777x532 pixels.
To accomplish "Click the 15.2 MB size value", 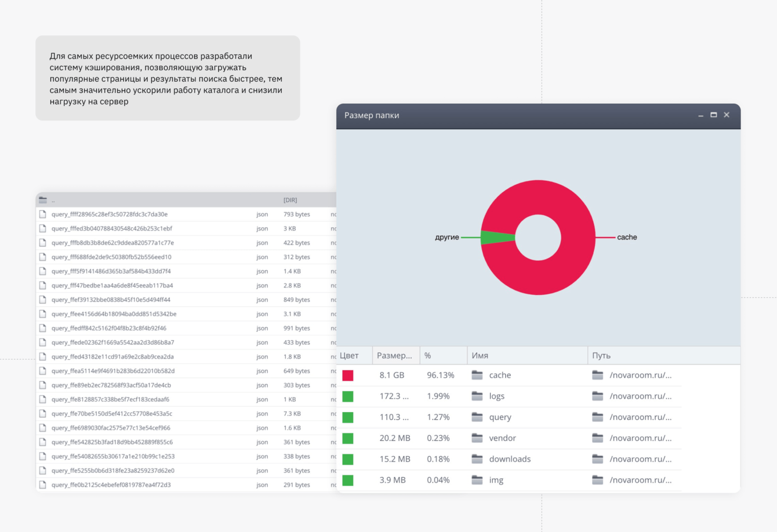I will coord(395,458).
